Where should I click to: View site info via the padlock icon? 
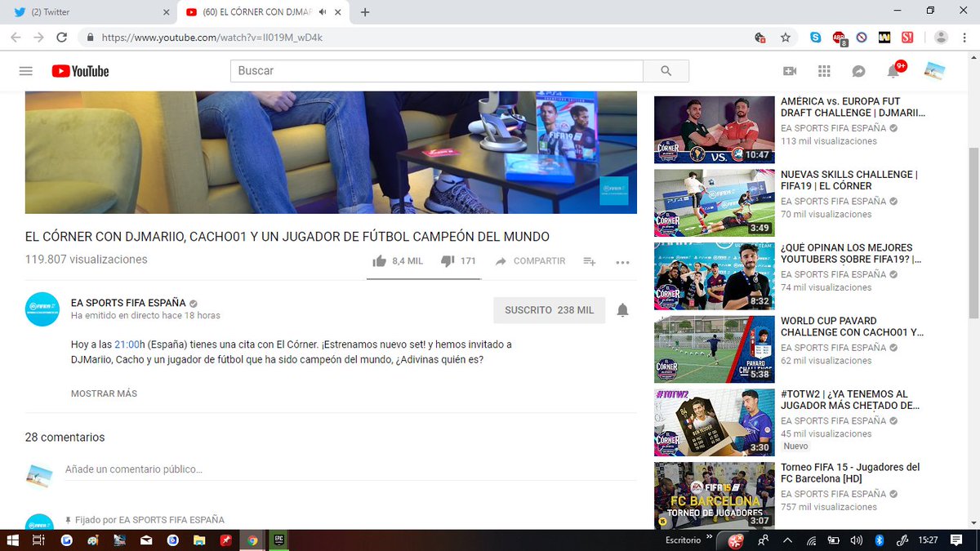[x=89, y=38]
